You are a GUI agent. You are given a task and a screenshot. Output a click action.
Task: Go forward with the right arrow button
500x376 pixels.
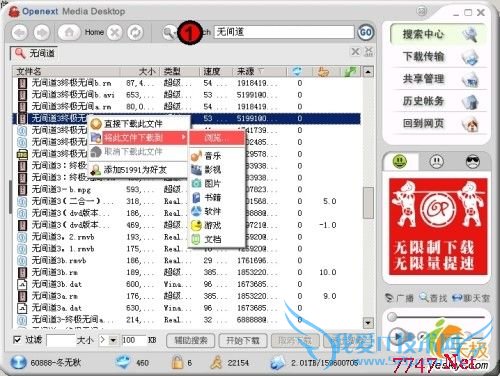(42, 33)
